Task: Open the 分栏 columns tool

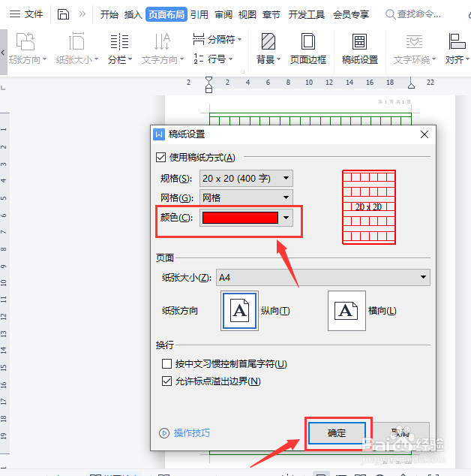Action: point(119,49)
